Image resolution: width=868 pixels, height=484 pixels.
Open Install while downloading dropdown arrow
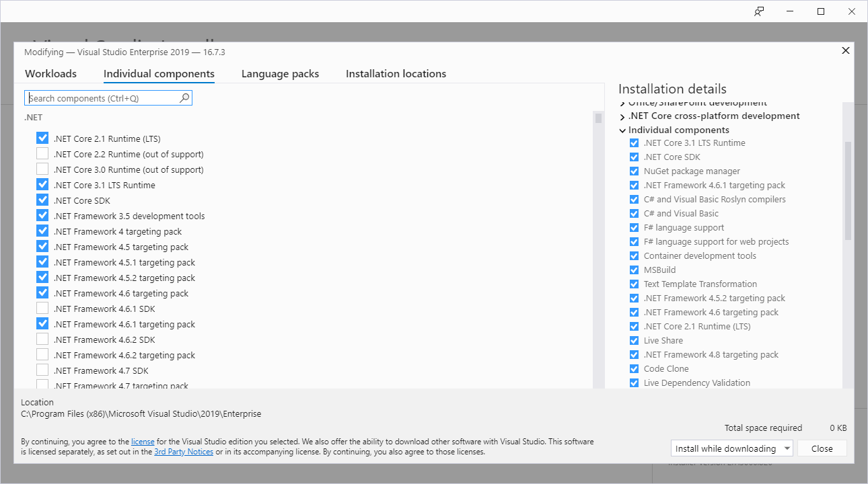tap(787, 448)
